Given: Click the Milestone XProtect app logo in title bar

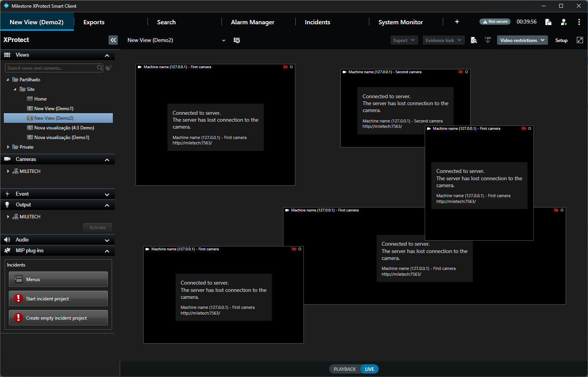Looking at the screenshot, I should coord(6,6).
